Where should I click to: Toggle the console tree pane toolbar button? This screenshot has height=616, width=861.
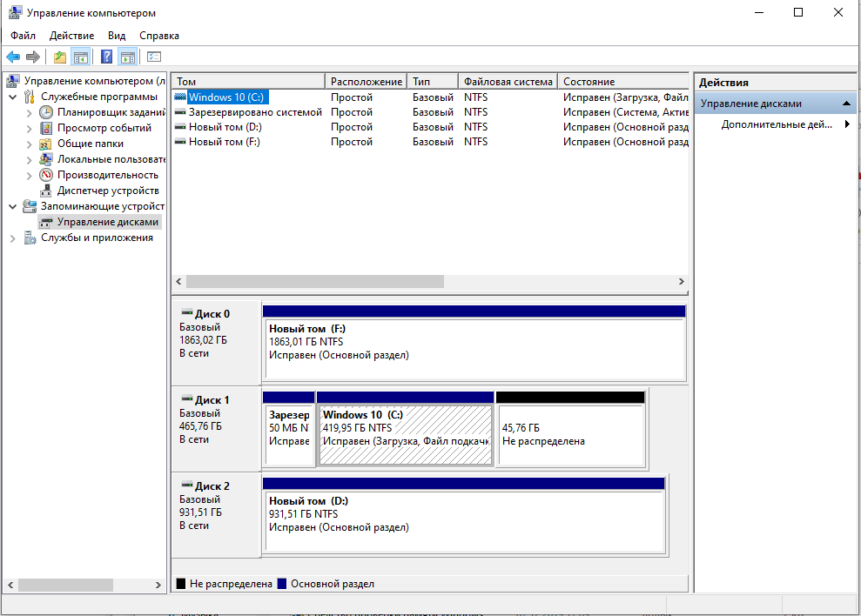tap(81, 57)
